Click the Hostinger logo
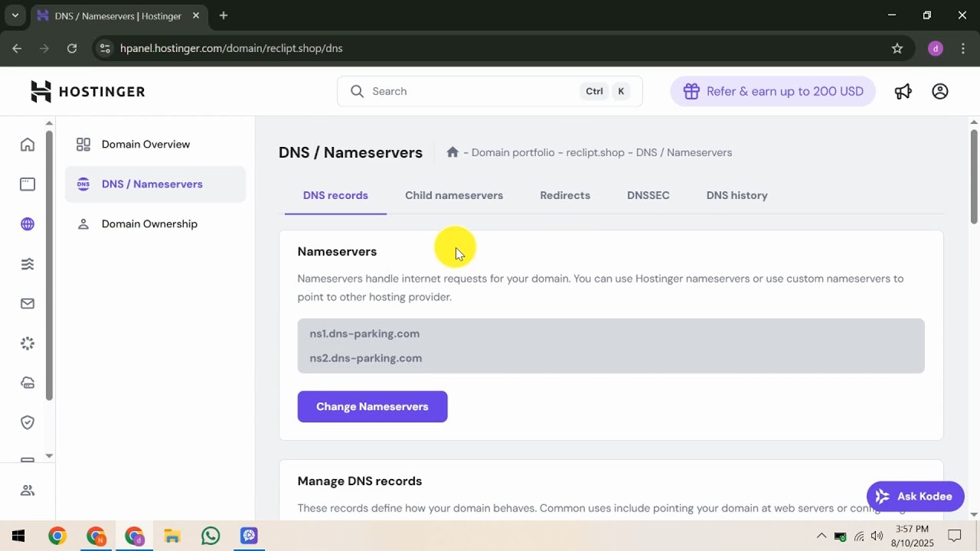 click(87, 91)
